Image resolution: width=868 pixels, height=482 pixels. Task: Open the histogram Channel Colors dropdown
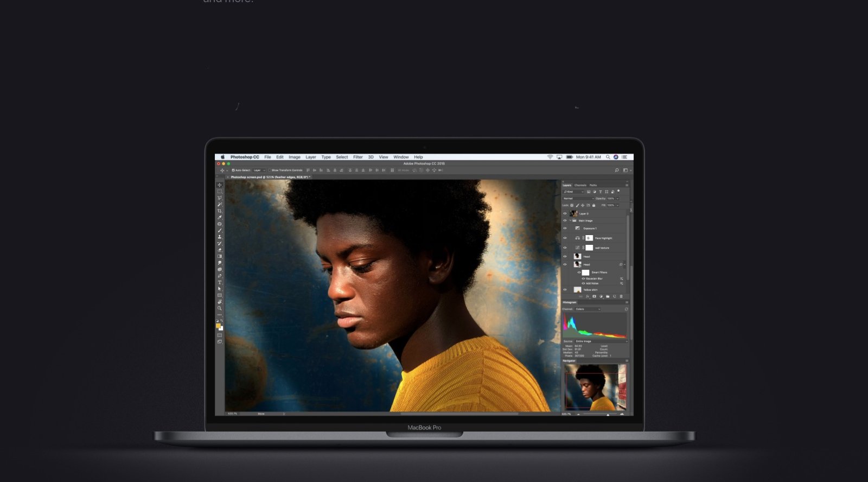click(588, 309)
